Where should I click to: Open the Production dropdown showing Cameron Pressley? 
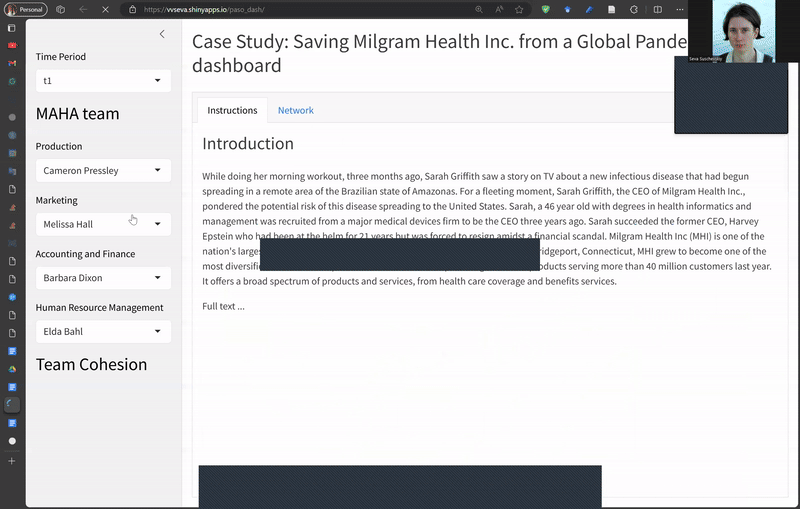click(103, 170)
